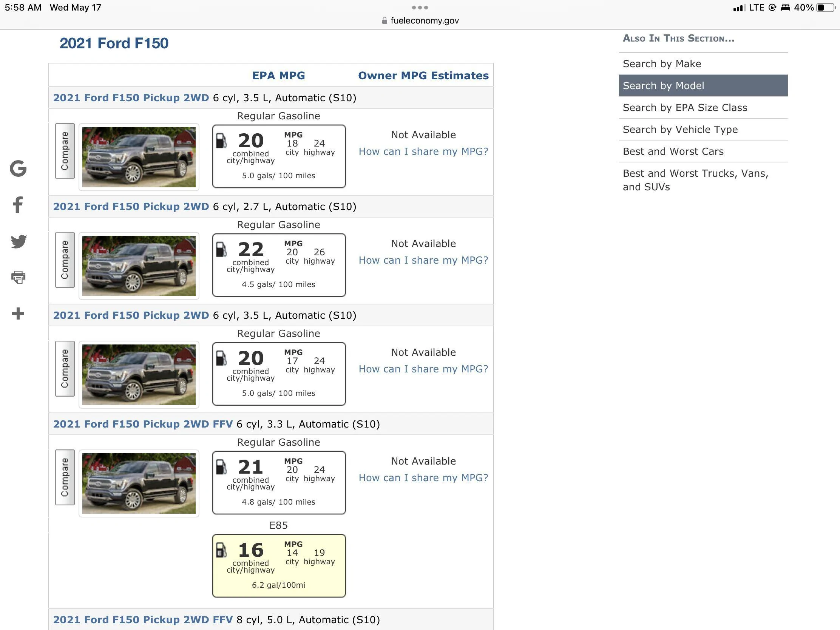Click the E85 fuel label

(x=279, y=526)
